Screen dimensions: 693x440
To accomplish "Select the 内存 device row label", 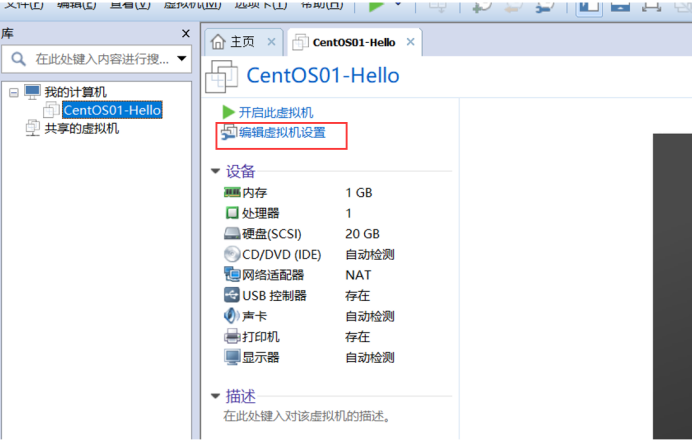I will [255, 193].
